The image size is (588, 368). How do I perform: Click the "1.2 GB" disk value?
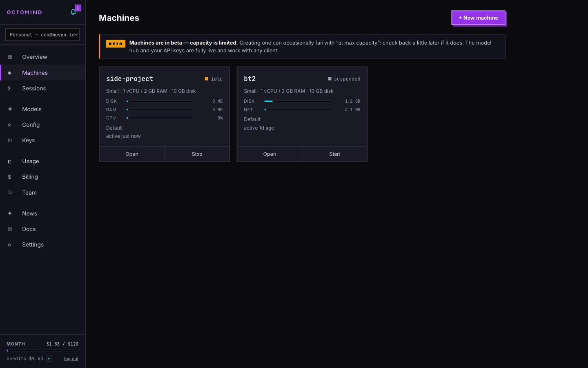[x=352, y=101]
